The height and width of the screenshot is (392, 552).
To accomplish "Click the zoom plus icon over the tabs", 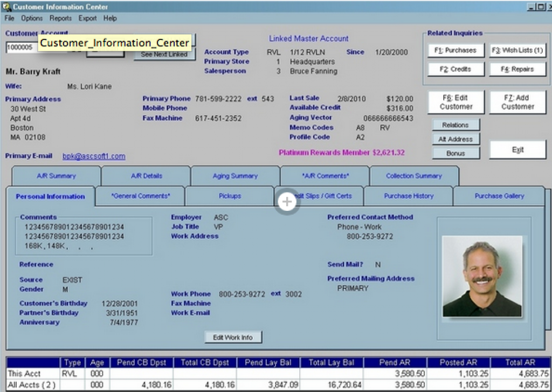I will 287,201.
